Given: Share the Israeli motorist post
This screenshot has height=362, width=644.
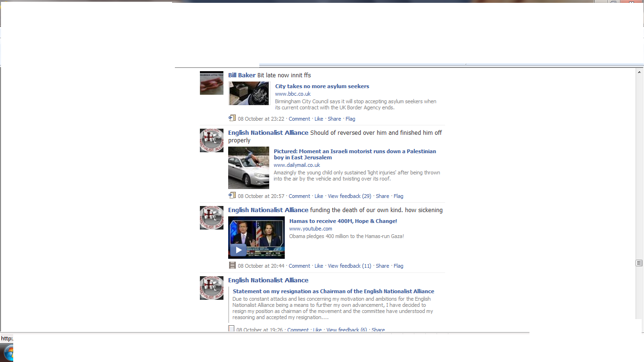Looking at the screenshot, I should 382,196.
